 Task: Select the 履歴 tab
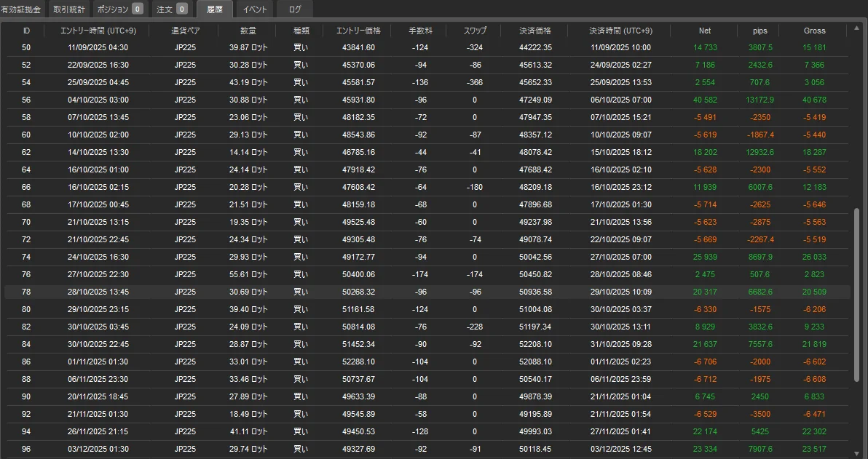214,9
